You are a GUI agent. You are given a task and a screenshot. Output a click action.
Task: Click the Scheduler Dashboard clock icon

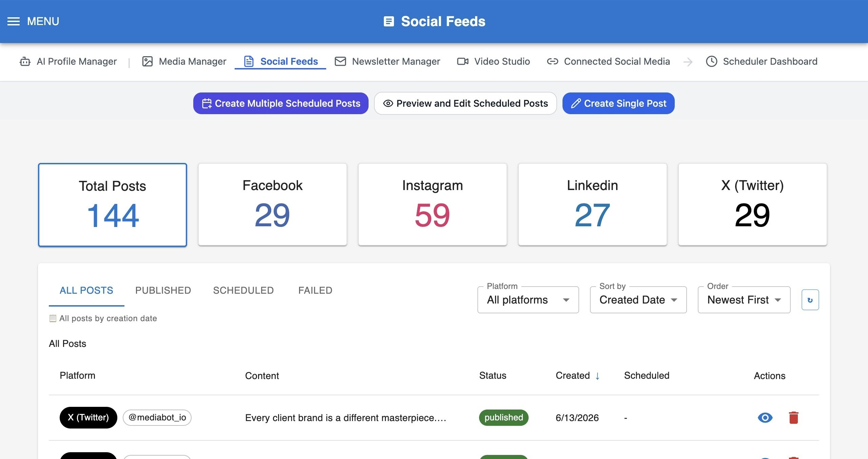pyautogui.click(x=711, y=61)
